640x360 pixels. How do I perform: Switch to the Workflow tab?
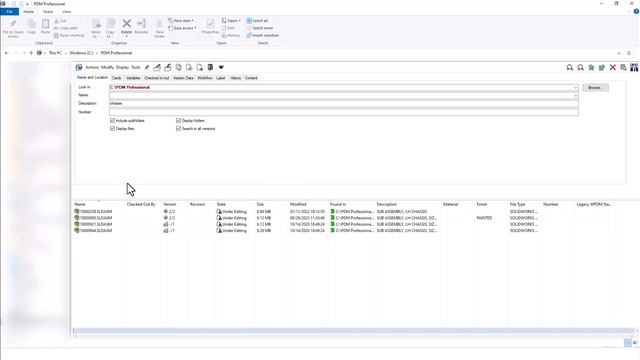click(x=205, y=78)
